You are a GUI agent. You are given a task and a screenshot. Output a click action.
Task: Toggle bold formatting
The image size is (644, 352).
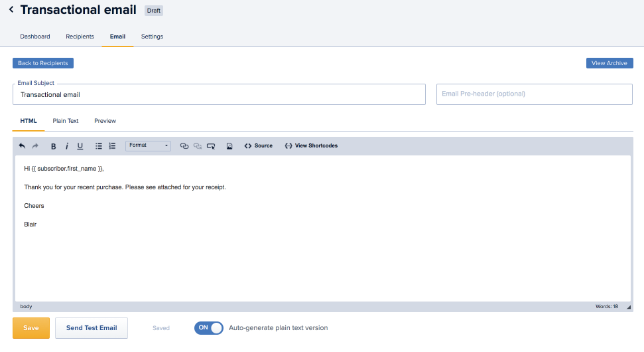(x=54, y=146)
